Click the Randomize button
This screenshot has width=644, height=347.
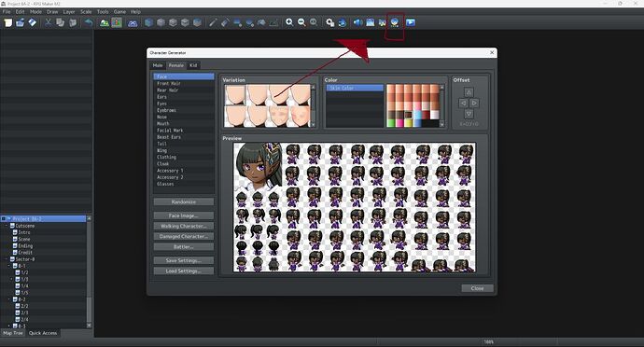184,202
